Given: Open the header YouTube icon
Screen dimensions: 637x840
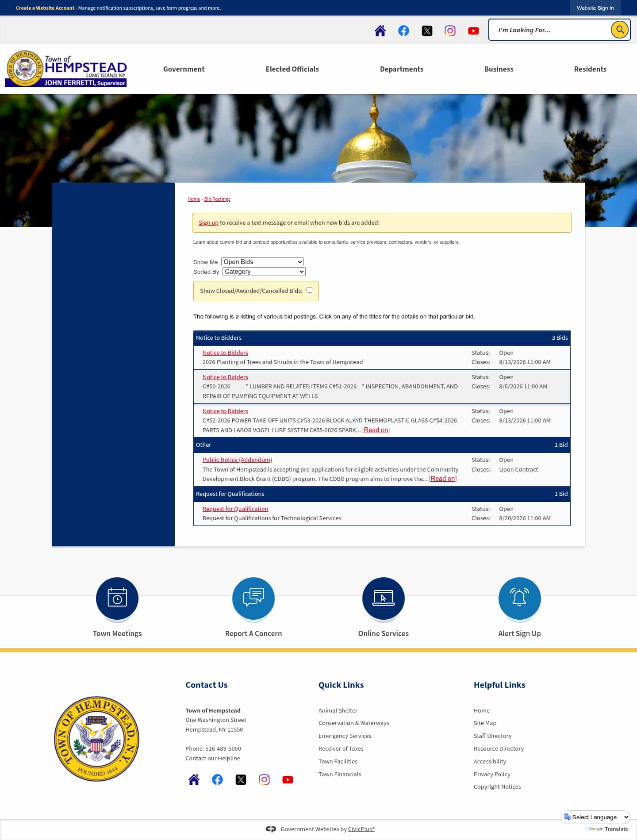Looking at the screenshot, I should [473, 31].
